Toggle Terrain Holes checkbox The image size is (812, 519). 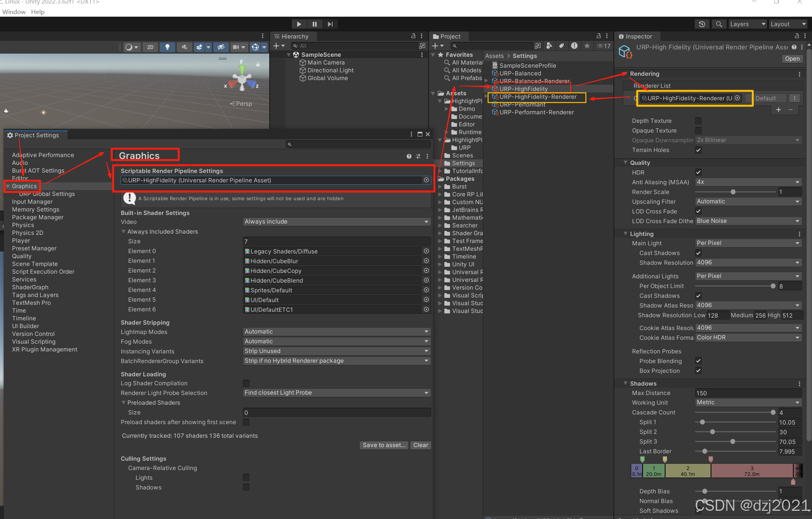(x=698, y=150)
